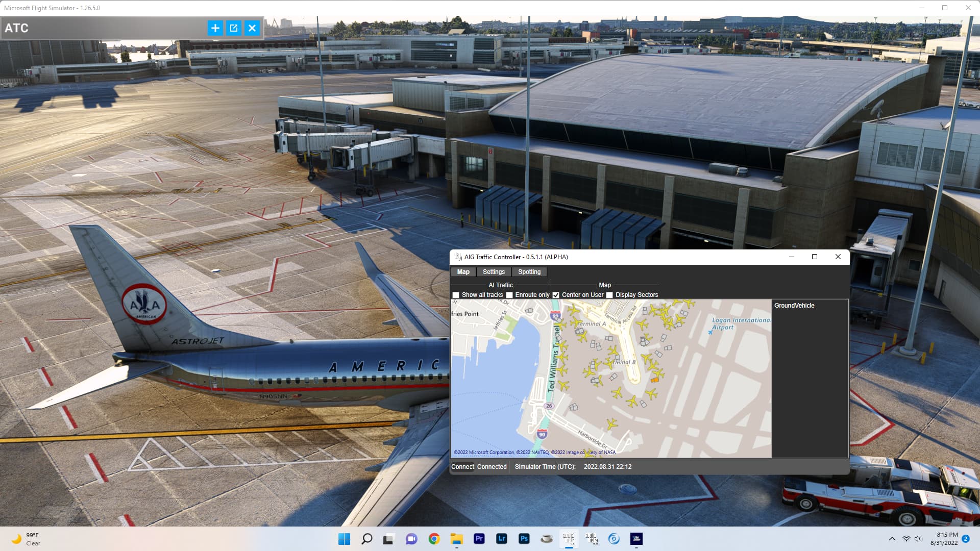Select GroundVehicle entry in side list

[794, 306]
